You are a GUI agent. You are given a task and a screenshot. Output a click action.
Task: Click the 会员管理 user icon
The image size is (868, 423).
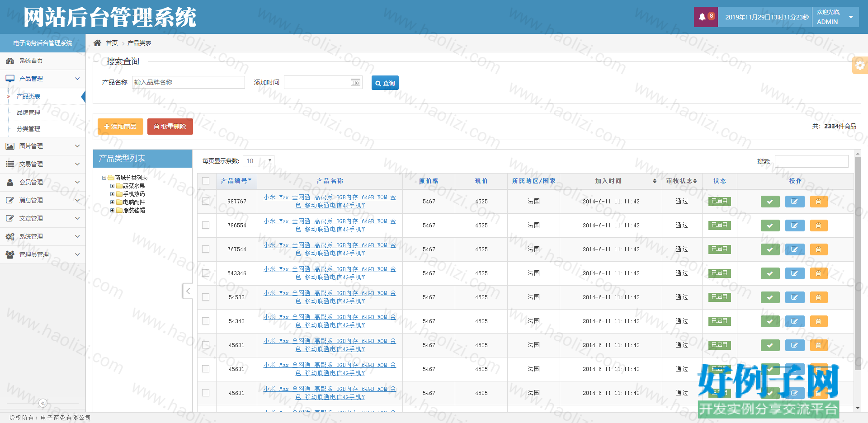pos(10,182)
